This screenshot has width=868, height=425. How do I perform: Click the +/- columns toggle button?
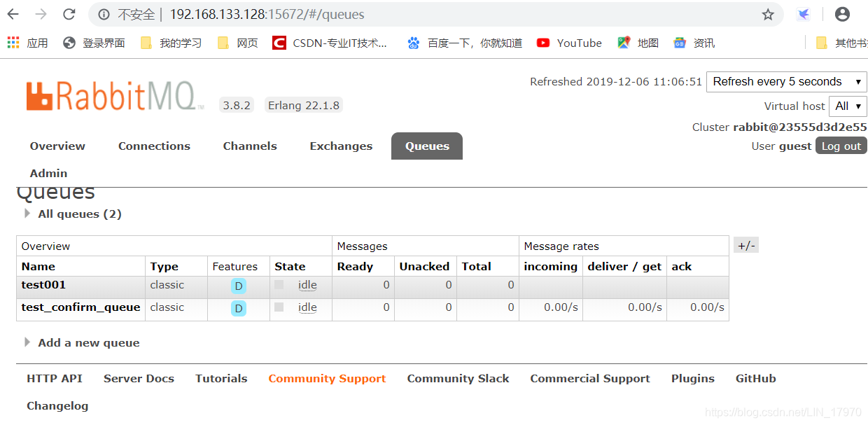pos(746,245)
